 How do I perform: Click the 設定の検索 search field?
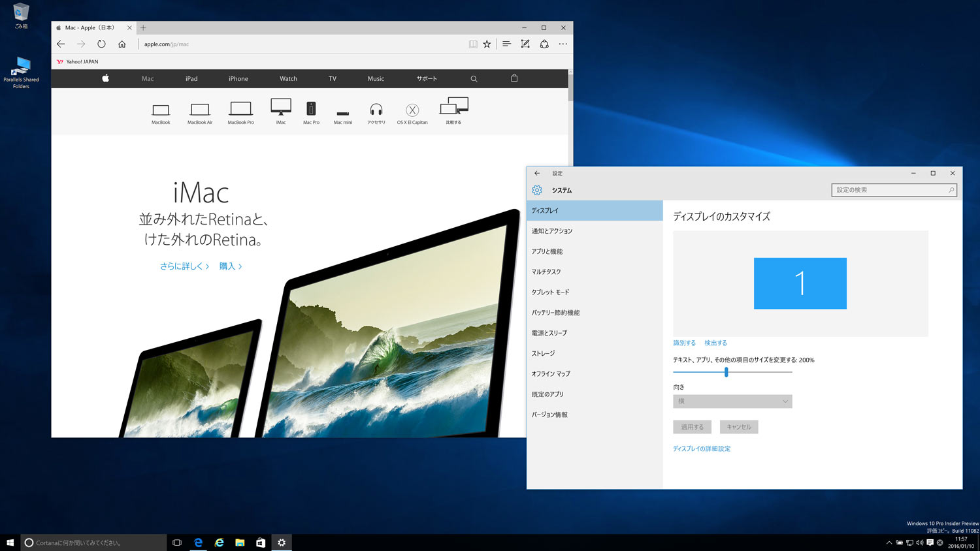pos(894,190)
